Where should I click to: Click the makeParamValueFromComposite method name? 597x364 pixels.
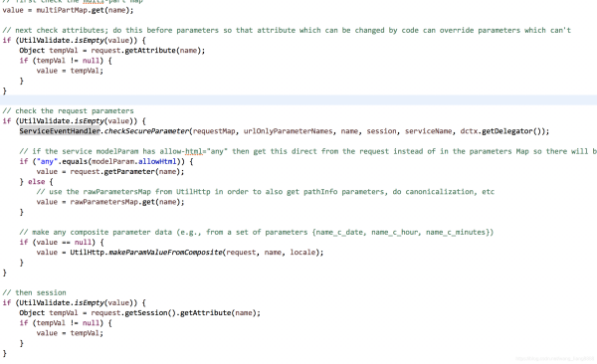(x=165, y=252)
